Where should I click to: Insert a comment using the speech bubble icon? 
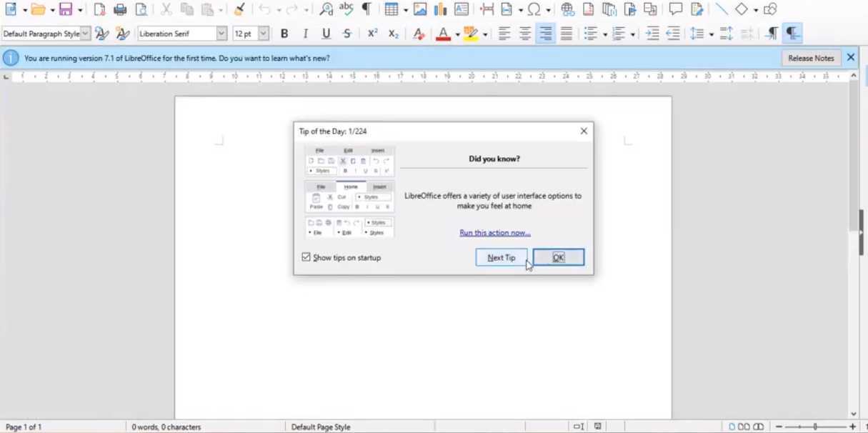point(676,9)
